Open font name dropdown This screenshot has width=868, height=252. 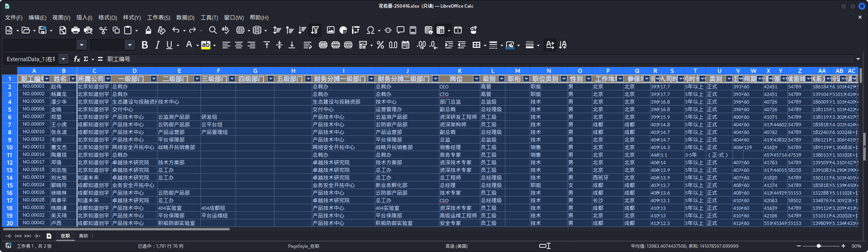click(x=82, y=45)
